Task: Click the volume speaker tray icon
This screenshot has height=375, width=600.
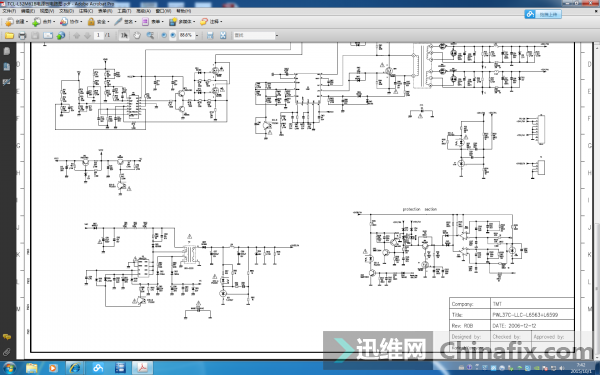Action: (561, 368)
